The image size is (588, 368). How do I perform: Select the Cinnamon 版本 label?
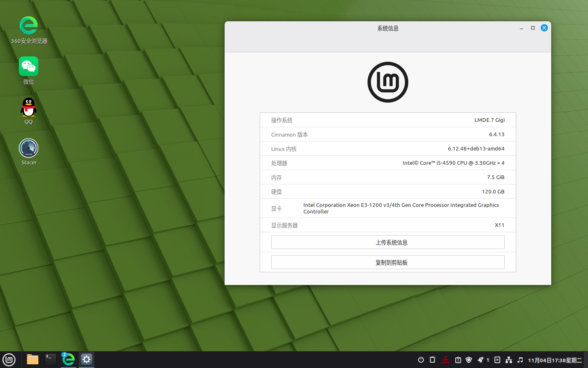coord(290,135)
